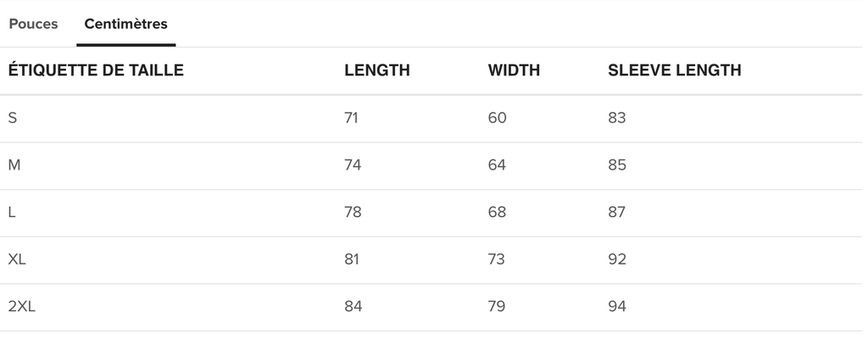Viewport: 868px width, 351px height.
Task: Click the SLEEVE LENGTH column header
Action: click(674, 70)
